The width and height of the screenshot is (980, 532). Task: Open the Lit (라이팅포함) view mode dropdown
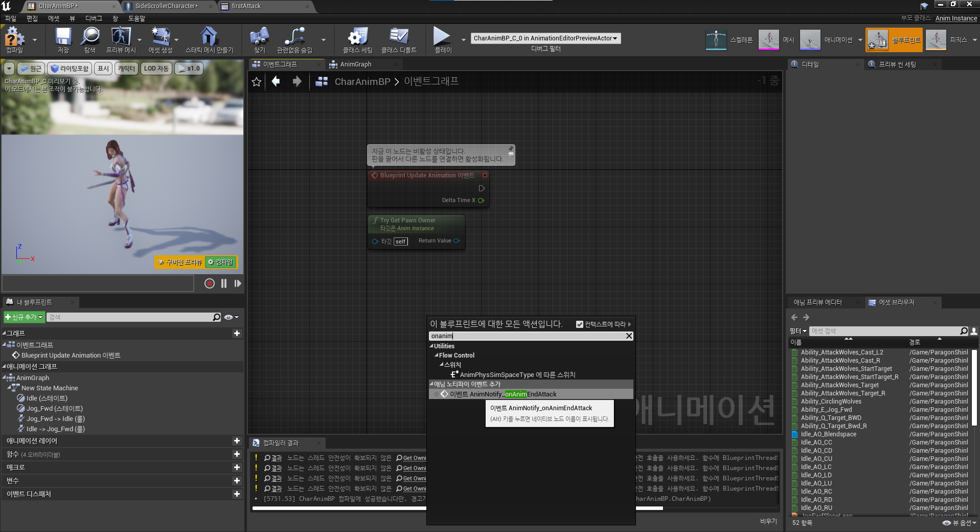click(x=70, y=69)
